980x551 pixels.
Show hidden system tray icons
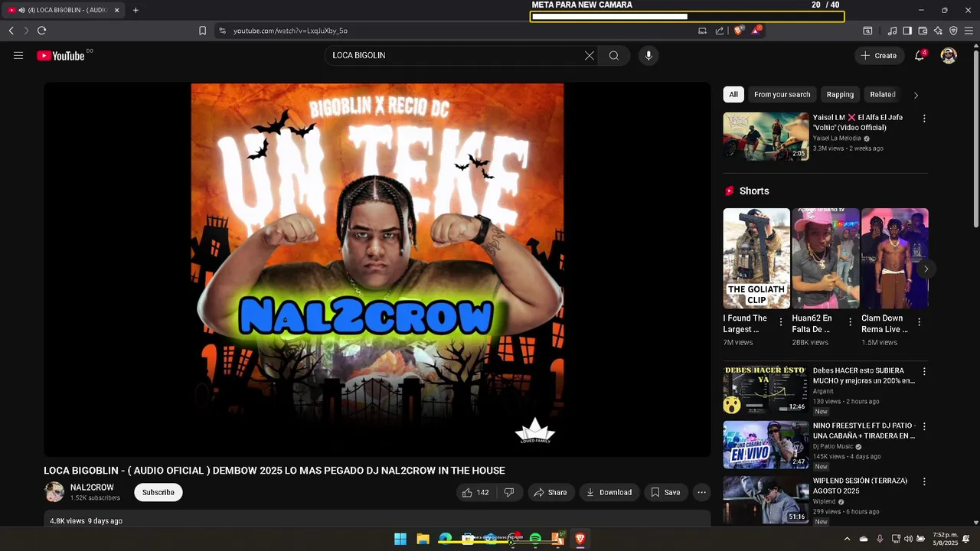[847, 539]
